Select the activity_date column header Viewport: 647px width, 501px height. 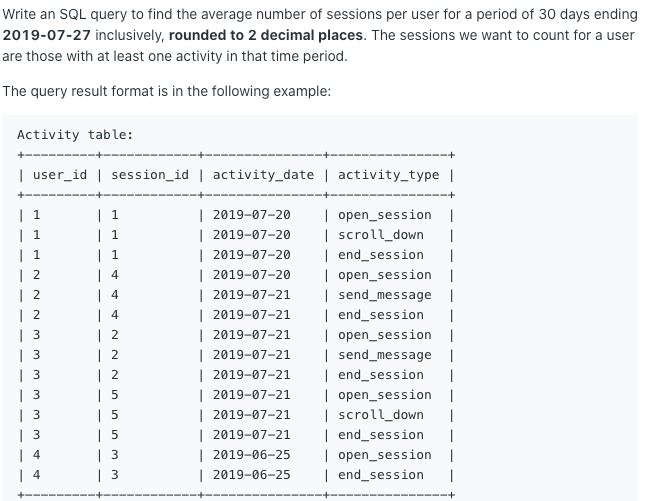click(263, 175)
